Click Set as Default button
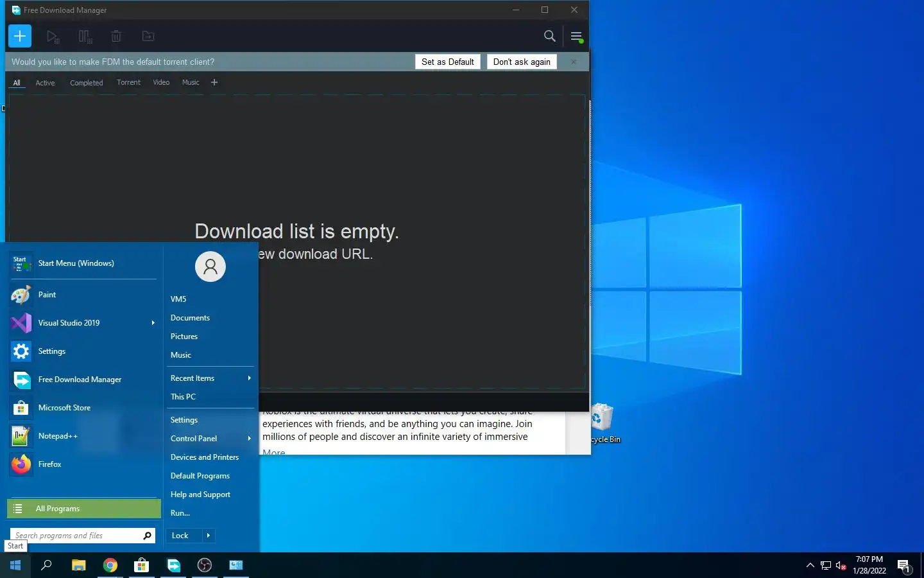924x578 pixels. [448, 62]
